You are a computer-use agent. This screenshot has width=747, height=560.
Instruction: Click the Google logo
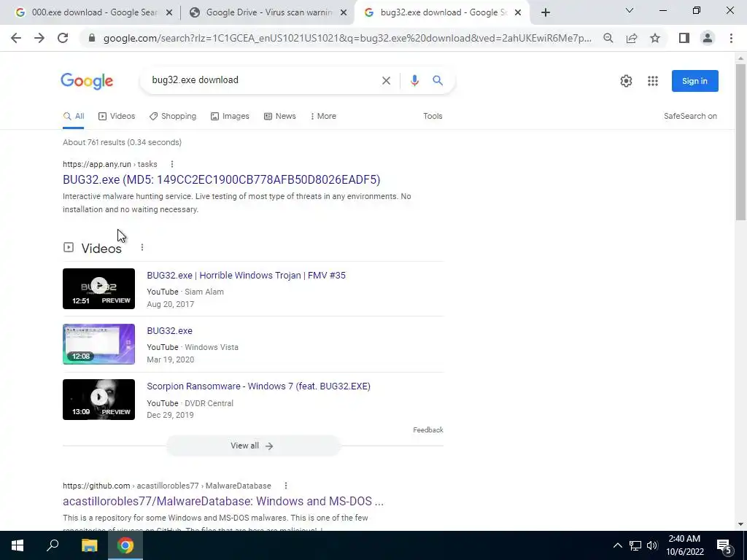point(87,81)
